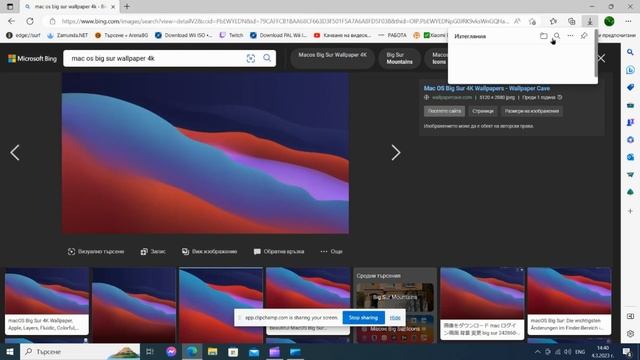This screenshot has width=640, height=360.
Task: Open more options in downloads popup
Action: tap(570, 36)
